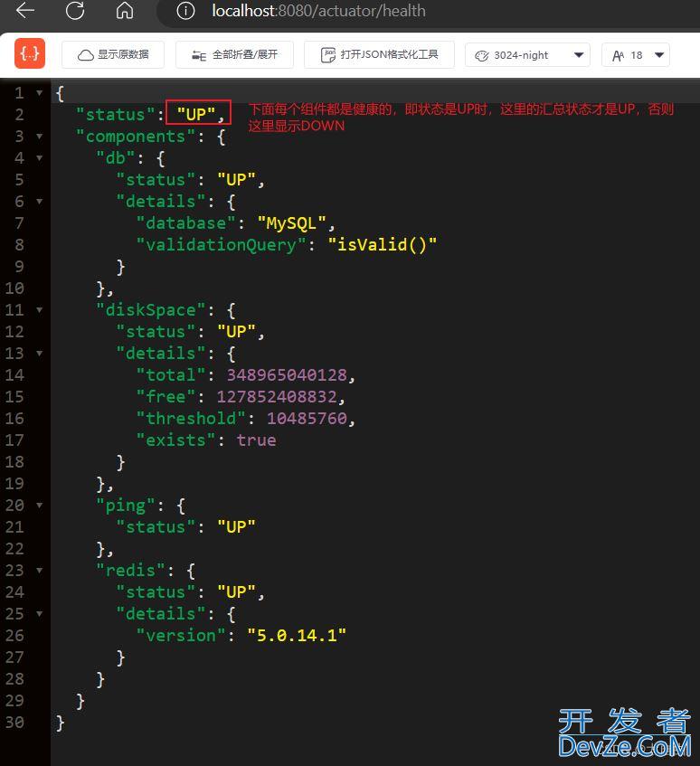Click free value 127852408832
This screenshot has height=766, width=700.
coord(277,396)
